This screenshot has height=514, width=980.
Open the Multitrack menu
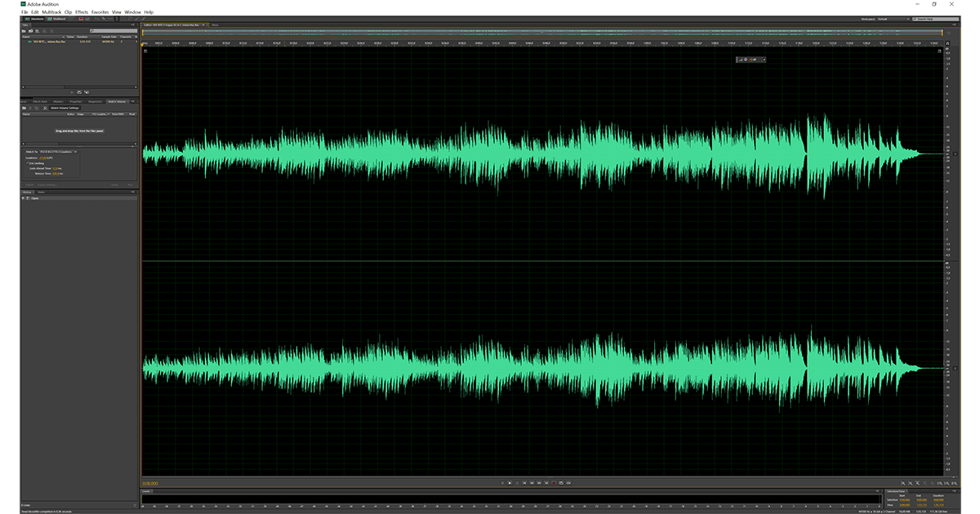(x=51, y=12)
